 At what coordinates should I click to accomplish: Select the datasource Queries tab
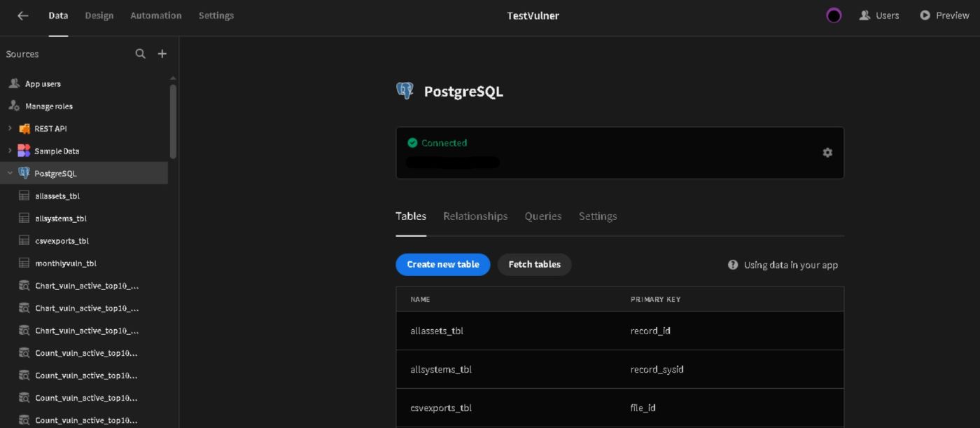[x=543, y=216]
